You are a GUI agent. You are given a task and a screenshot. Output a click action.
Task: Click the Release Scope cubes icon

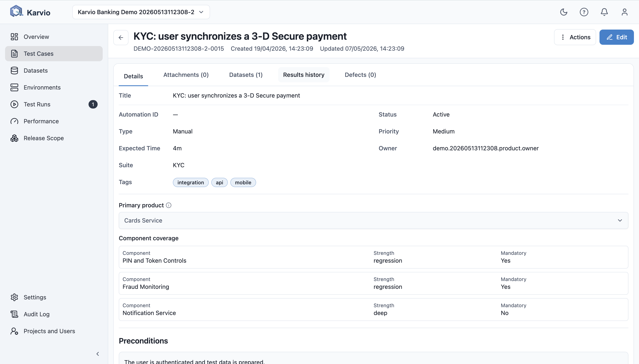(14, 138)
